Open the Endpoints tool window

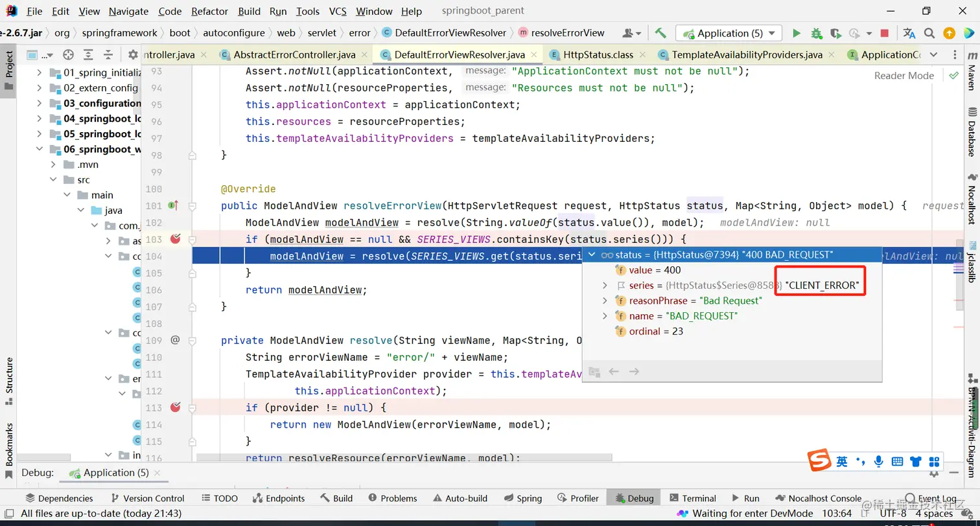[278, 498]
